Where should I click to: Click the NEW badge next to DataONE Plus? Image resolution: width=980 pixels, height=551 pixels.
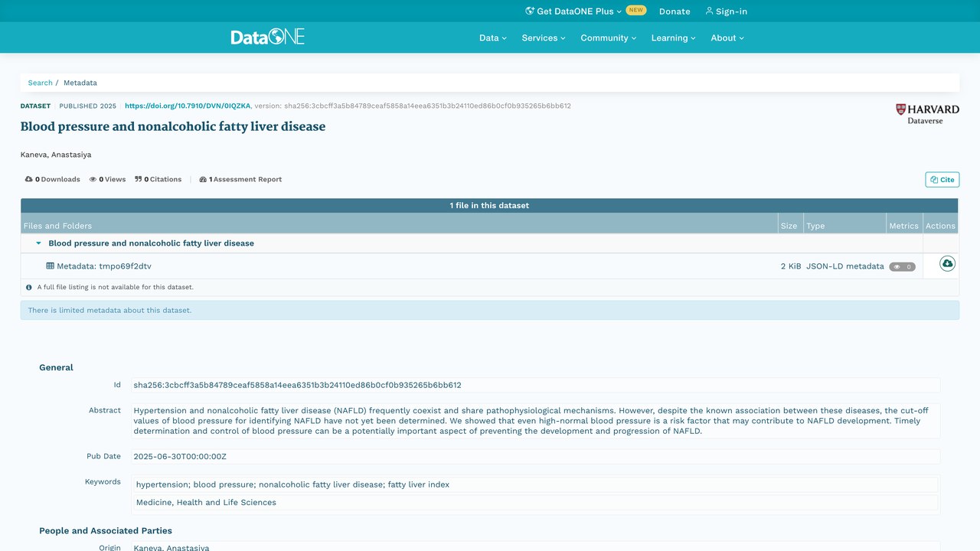[636, 11]
